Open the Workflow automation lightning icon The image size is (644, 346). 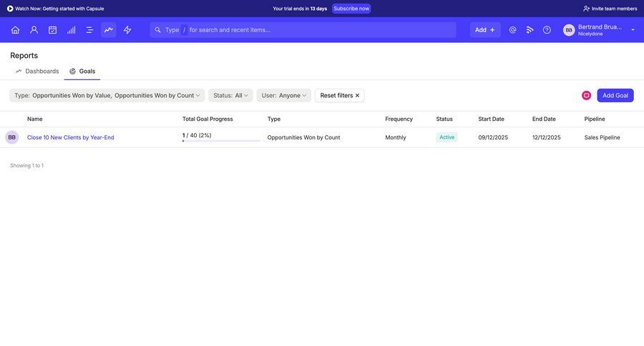click(x=127, y=30)
